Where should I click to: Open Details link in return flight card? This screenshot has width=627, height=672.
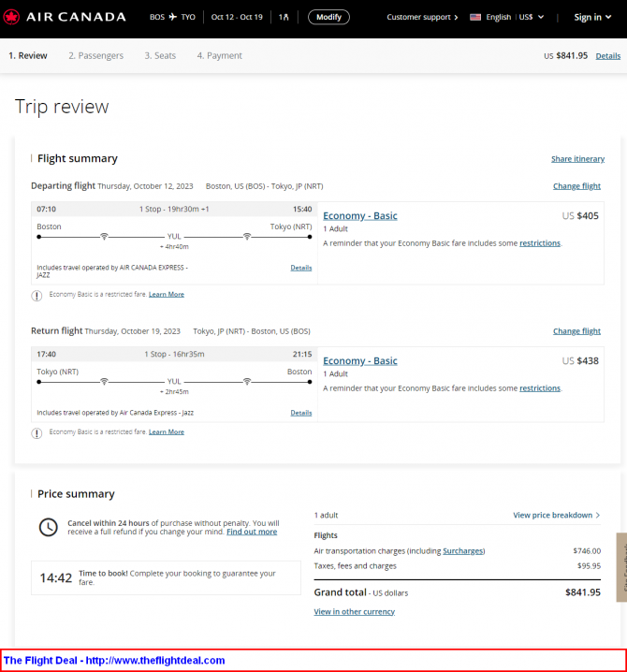pyautogui.click(x=300, y=413)
